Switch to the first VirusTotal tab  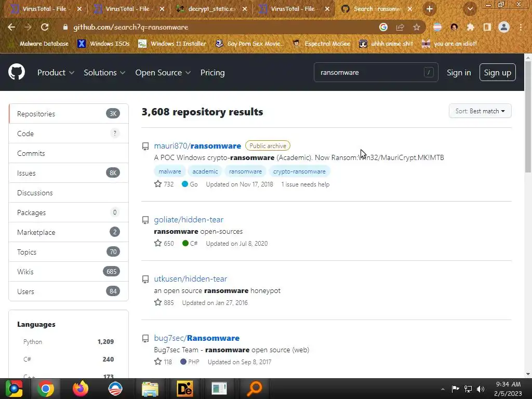46,9
